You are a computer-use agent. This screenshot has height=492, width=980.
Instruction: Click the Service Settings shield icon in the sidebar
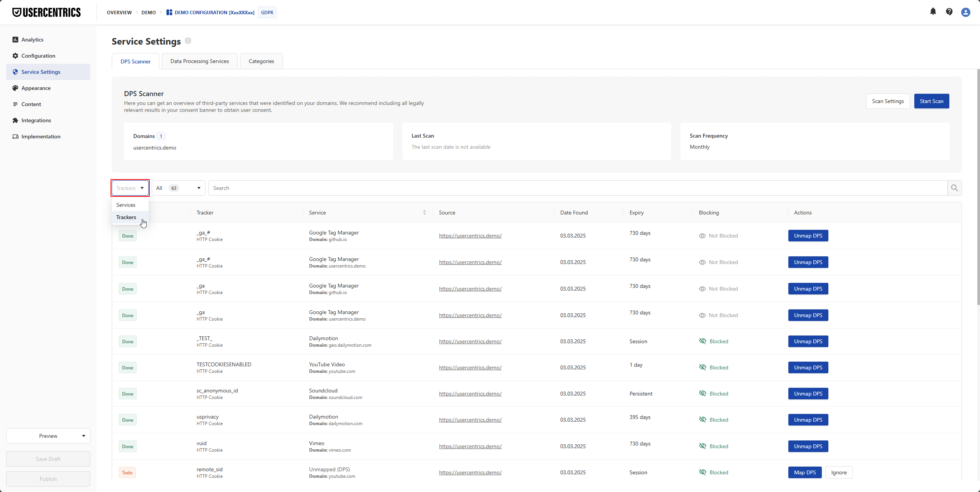[15, 72]
